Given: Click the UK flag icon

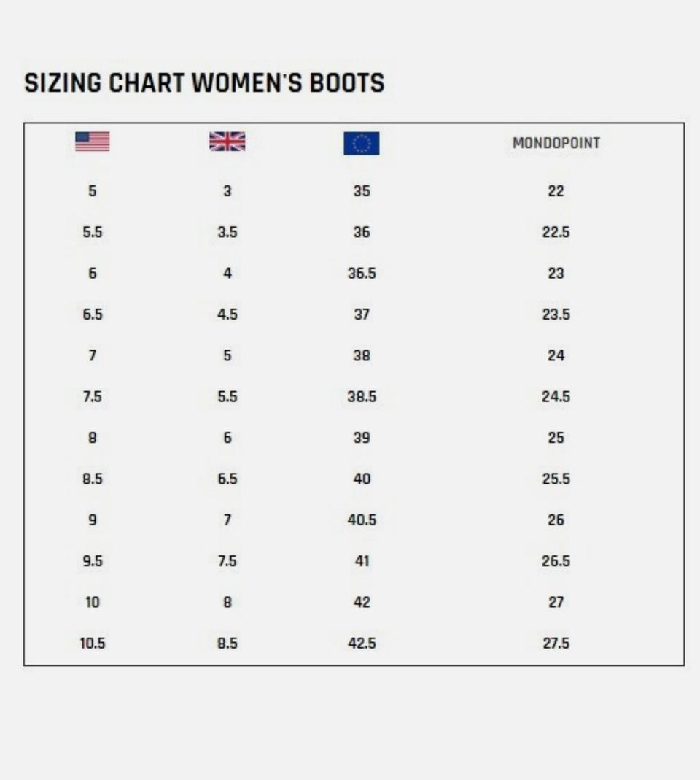Looking at the screenshot, I should pos(227,142).
